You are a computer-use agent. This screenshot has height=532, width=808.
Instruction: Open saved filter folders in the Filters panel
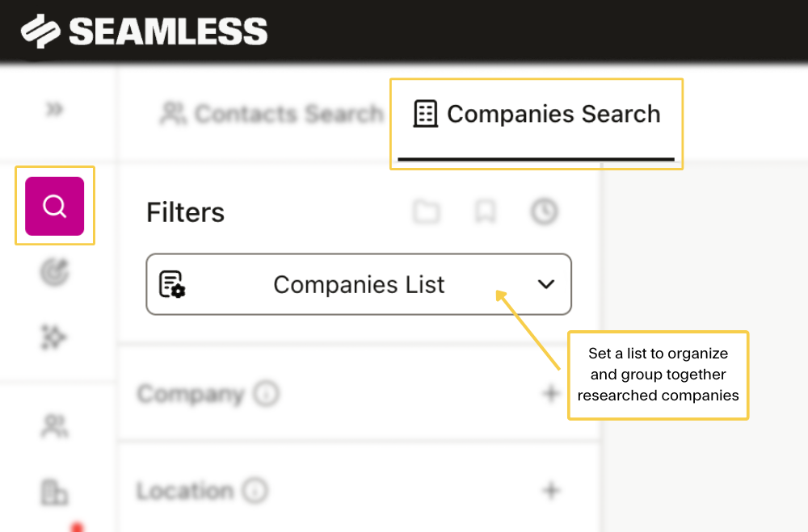427,212
